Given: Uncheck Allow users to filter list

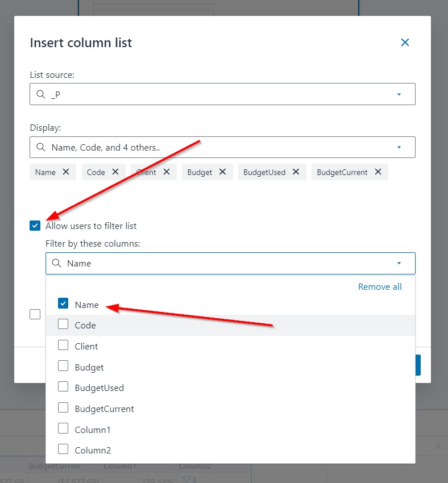Looking at the screenshot, I should point(35,226).
